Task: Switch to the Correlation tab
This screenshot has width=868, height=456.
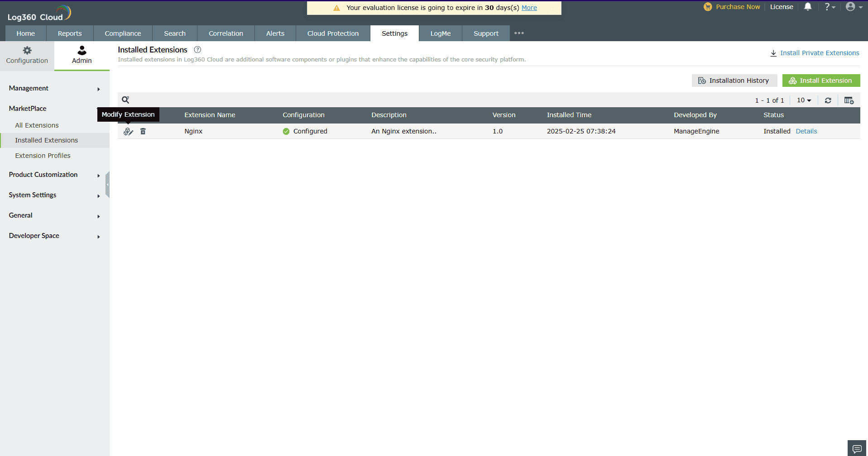Action: [226, 33]
